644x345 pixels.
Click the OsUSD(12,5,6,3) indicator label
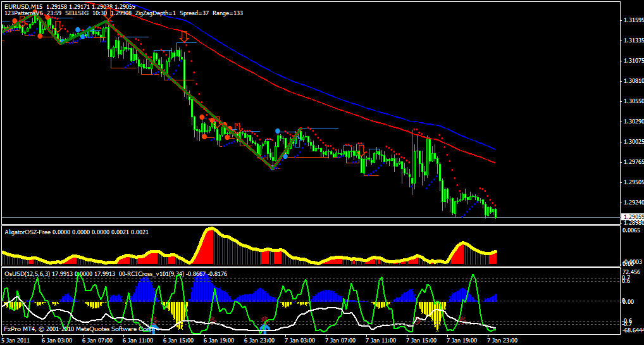click(x=27, y=273)
